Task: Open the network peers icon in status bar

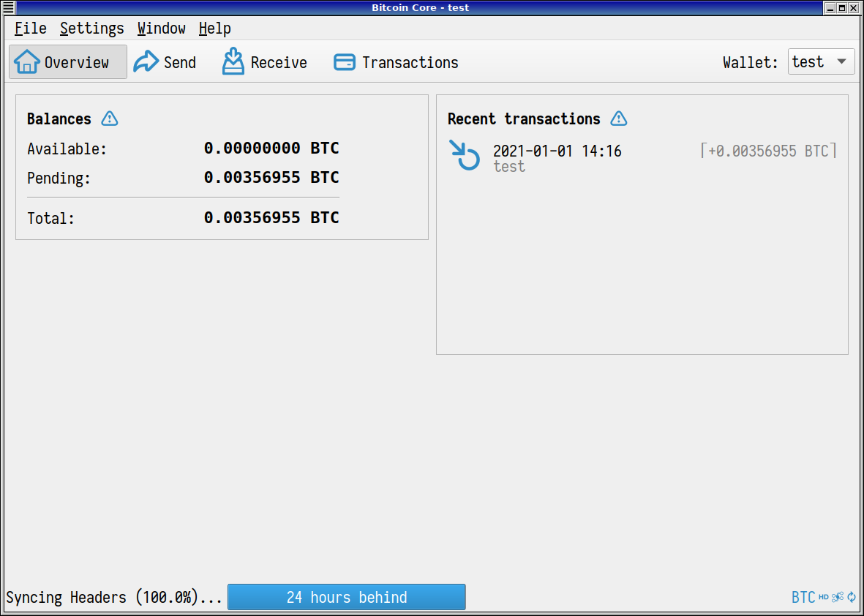Action: pyautogui.click(x=838, y=597)
